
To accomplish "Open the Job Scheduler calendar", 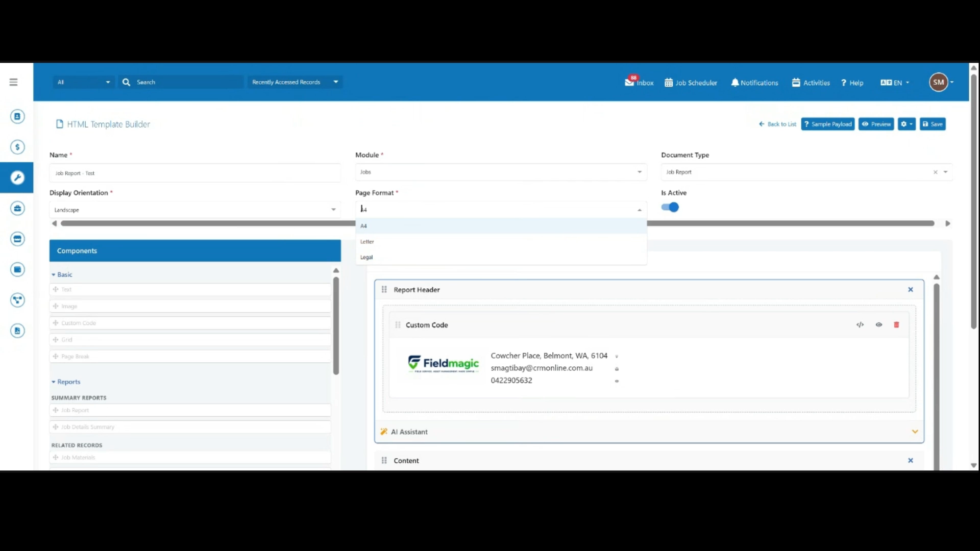I will (x=691, y=83).
